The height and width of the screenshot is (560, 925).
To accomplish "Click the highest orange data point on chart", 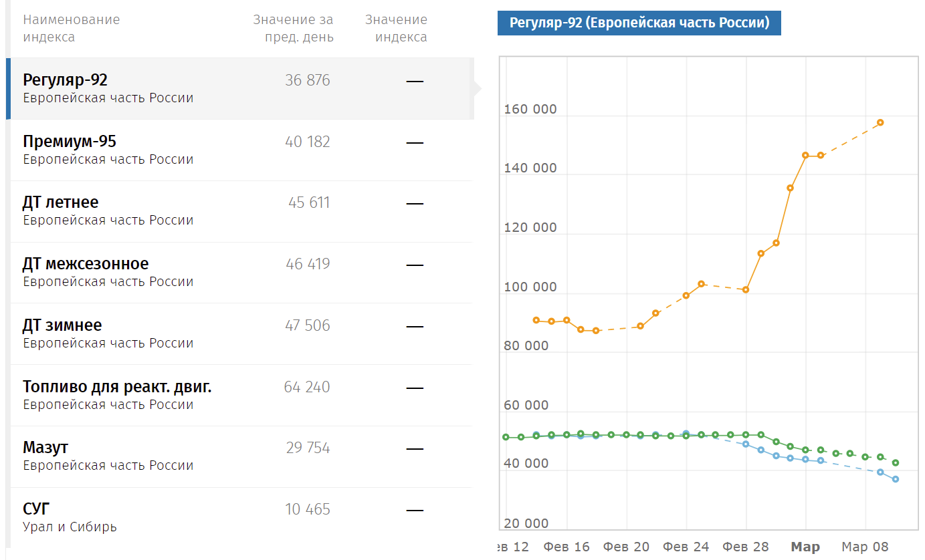I will pyautogui.click(x=880, y=122).
